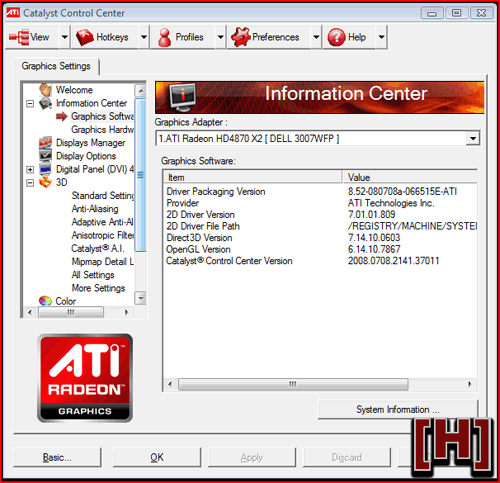Select the OpenGL Version row
500x483 pixels.
[320, 249]
